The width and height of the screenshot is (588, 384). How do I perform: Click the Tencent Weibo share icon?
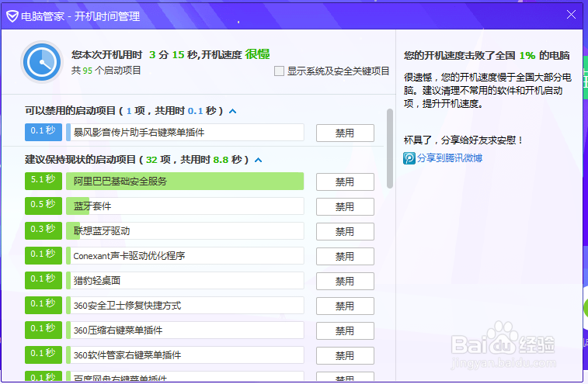409,158
